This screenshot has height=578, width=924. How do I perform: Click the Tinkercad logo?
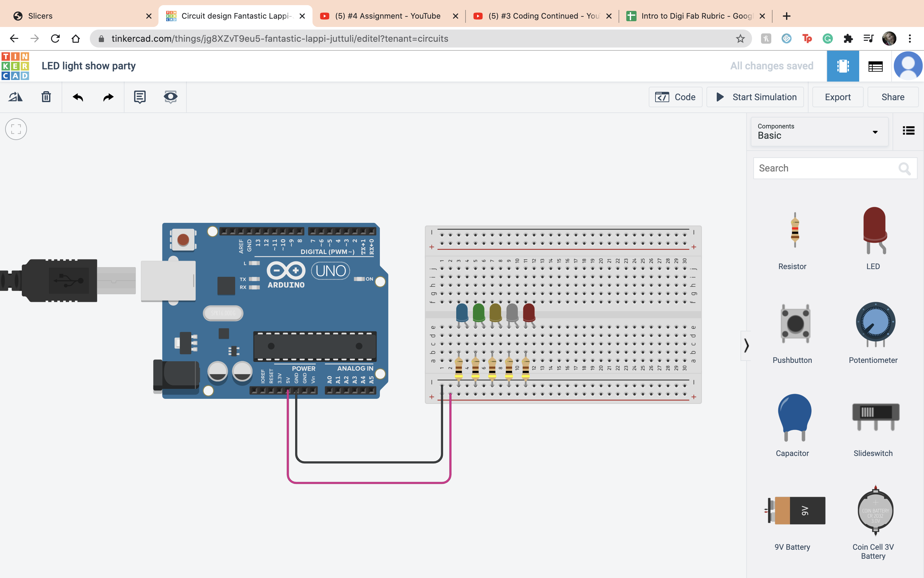(15, 66)
